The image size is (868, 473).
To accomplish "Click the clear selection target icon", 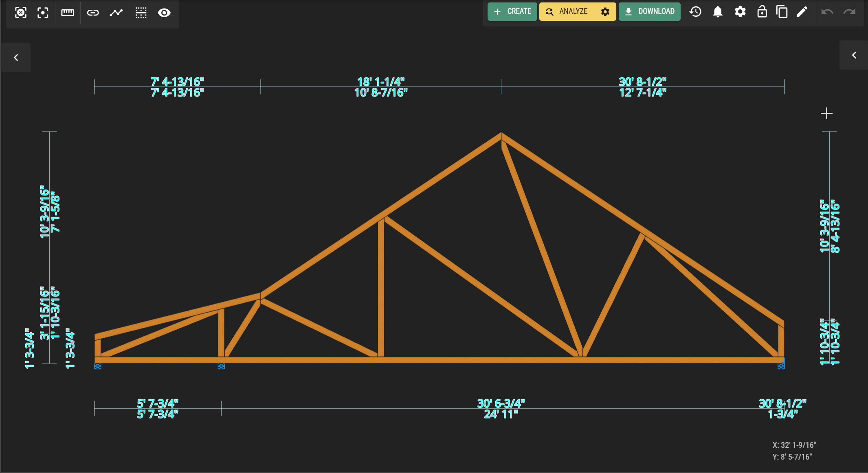I will coord(21,13).
